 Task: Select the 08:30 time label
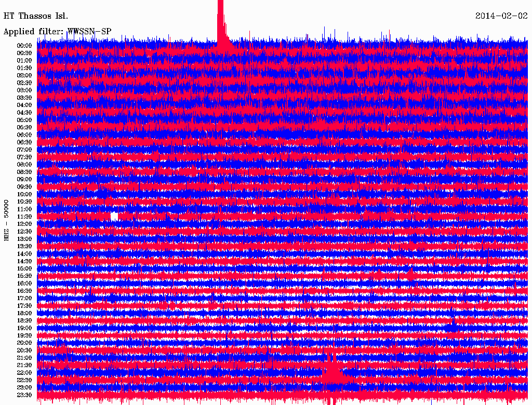pos(24,172)
